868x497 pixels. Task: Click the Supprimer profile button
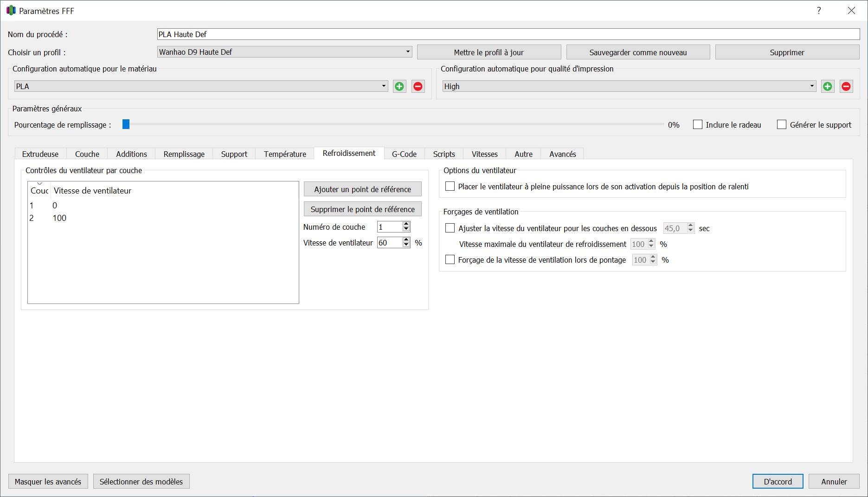coord(787,52)
